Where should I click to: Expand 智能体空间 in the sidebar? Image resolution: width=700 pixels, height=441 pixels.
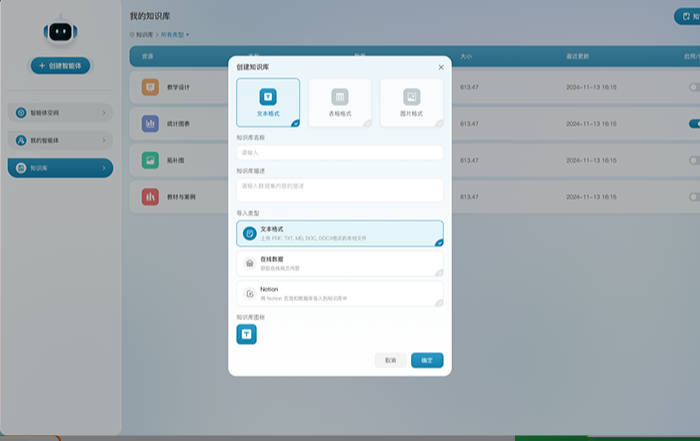tap(60, 113)
